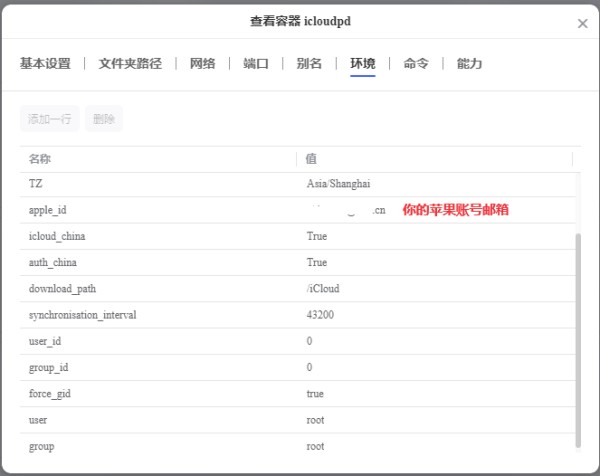Select the user_id variable name
The height and width of the screenshot is (476, 600).
click(x=45, y=341)
